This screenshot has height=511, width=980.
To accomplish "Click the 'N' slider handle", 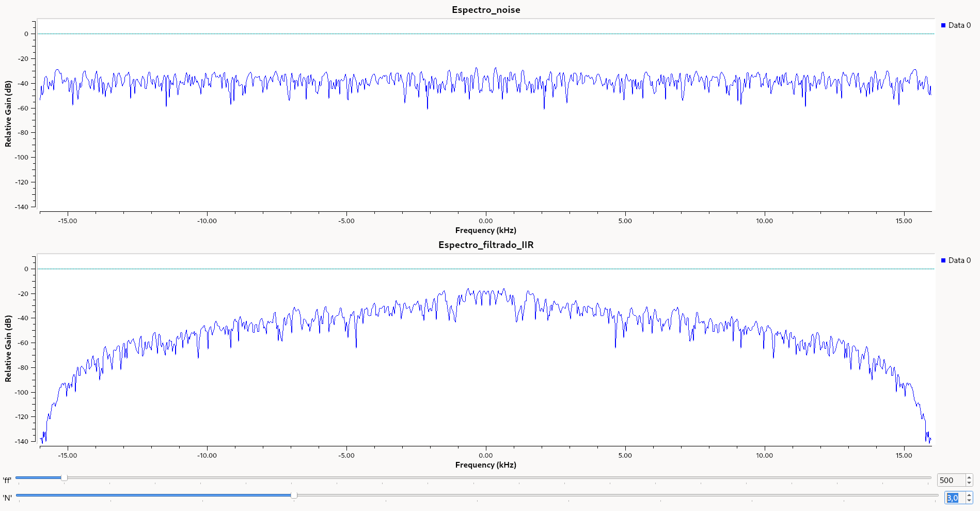I will click(294, 495).
